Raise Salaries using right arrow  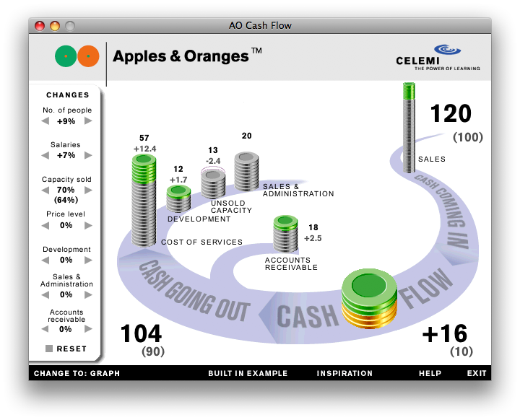point(88,156)
